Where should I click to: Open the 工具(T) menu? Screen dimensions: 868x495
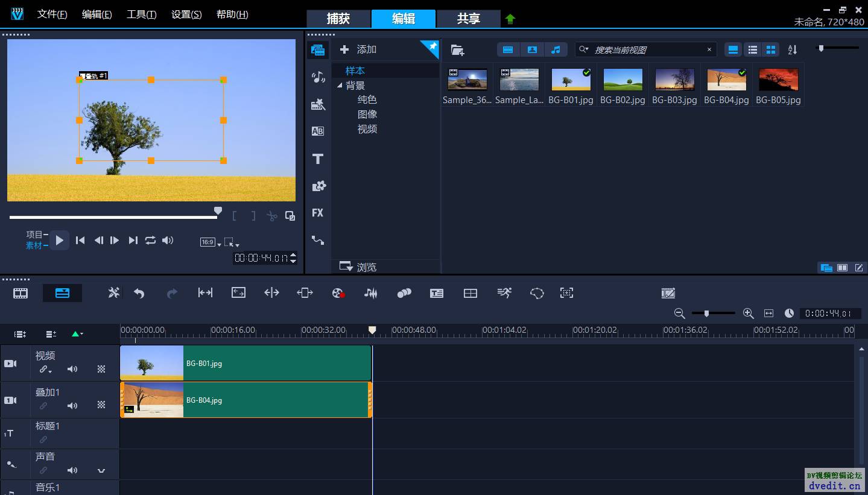142,14
